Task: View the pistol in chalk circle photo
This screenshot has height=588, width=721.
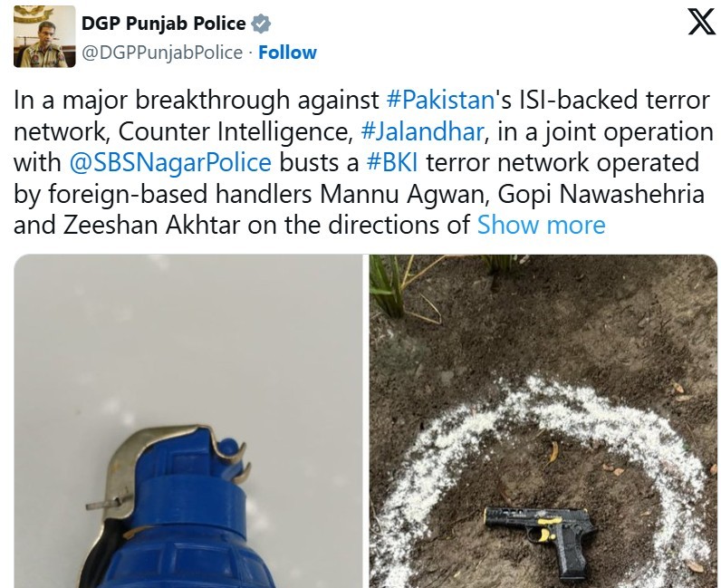Action: tap(543, 421)
